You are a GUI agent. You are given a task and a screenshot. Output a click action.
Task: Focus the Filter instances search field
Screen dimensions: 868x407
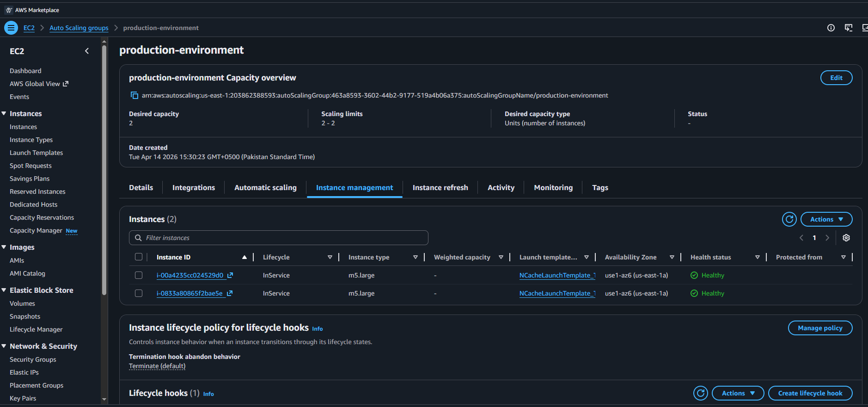279,238
